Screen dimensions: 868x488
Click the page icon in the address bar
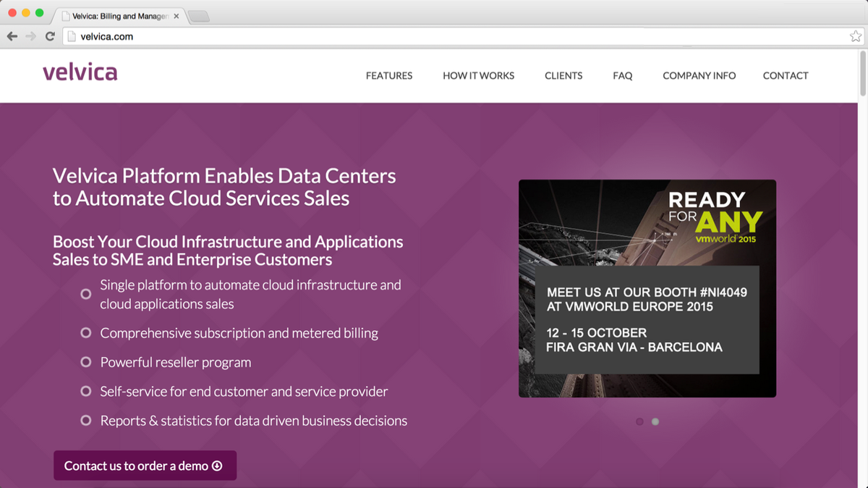point(71,36)
